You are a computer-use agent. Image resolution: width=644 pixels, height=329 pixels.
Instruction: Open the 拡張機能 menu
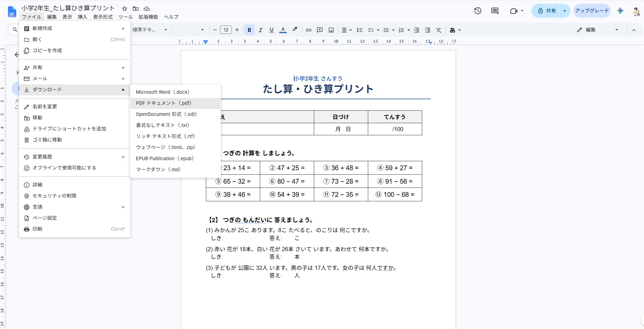(x=148, y=17)
